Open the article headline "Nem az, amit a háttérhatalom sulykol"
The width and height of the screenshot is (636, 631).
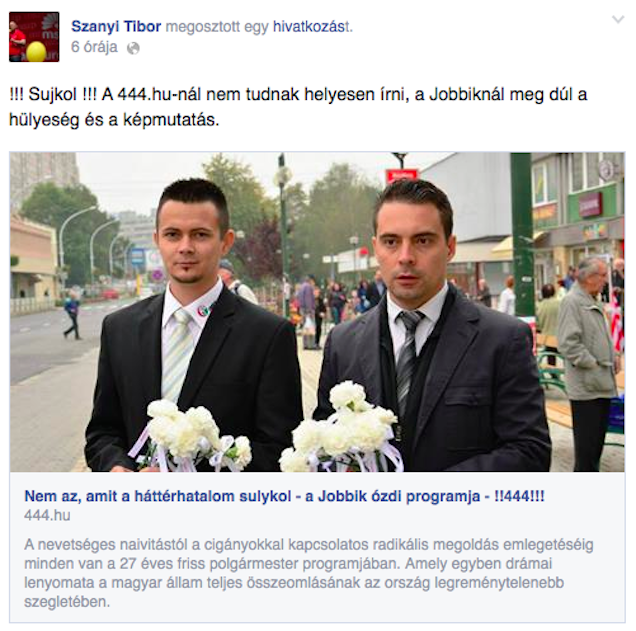284,496
